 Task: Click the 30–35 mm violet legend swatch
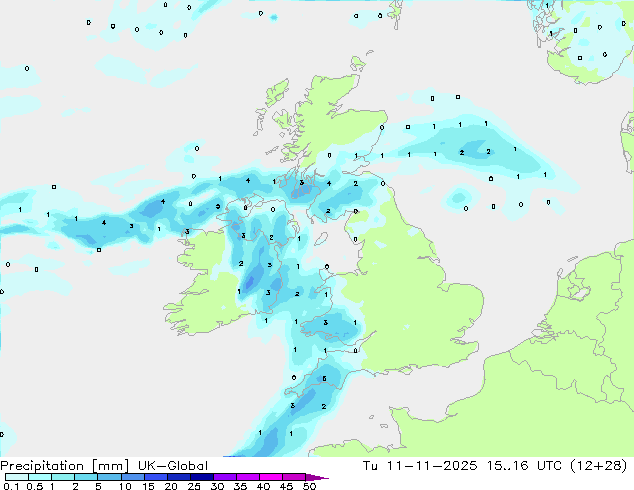(224, 477)
